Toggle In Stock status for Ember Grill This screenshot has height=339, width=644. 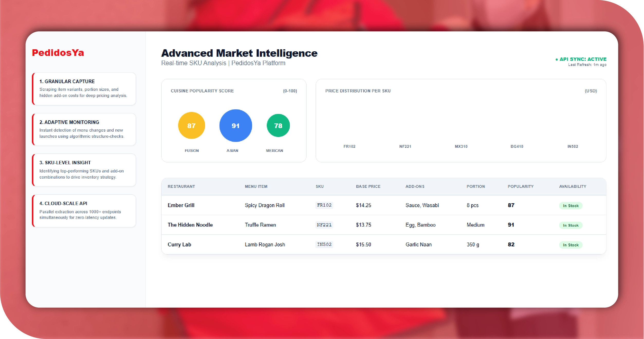click(x=571, y=206)
